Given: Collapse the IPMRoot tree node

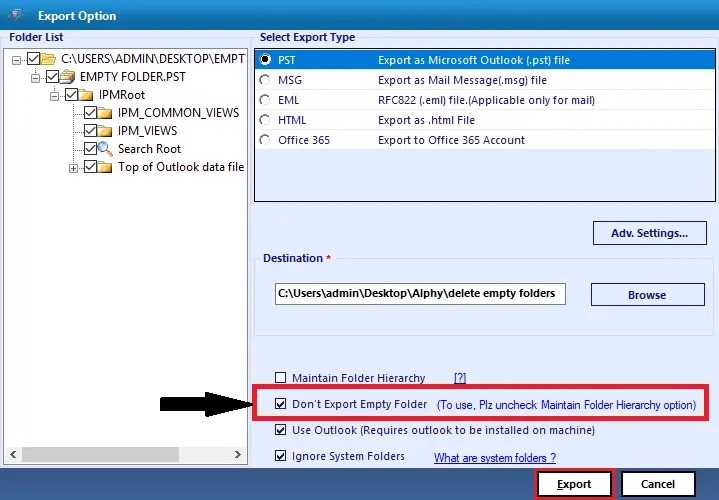Looking at the screenshot, I should [55, 96].
